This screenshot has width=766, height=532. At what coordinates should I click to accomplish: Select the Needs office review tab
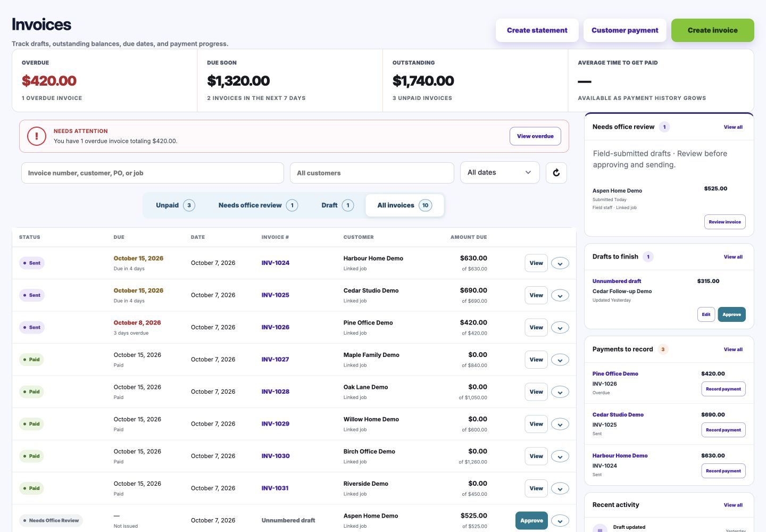coord(258,205)
